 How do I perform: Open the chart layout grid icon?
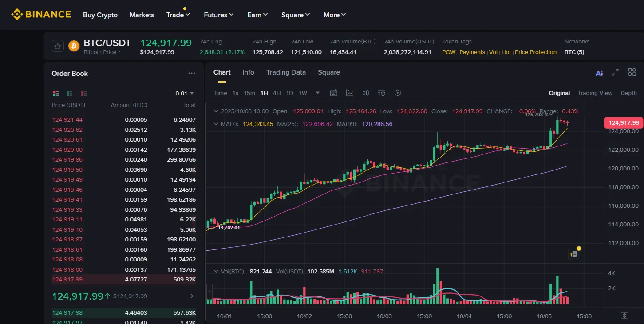click(x=632, y=72)
